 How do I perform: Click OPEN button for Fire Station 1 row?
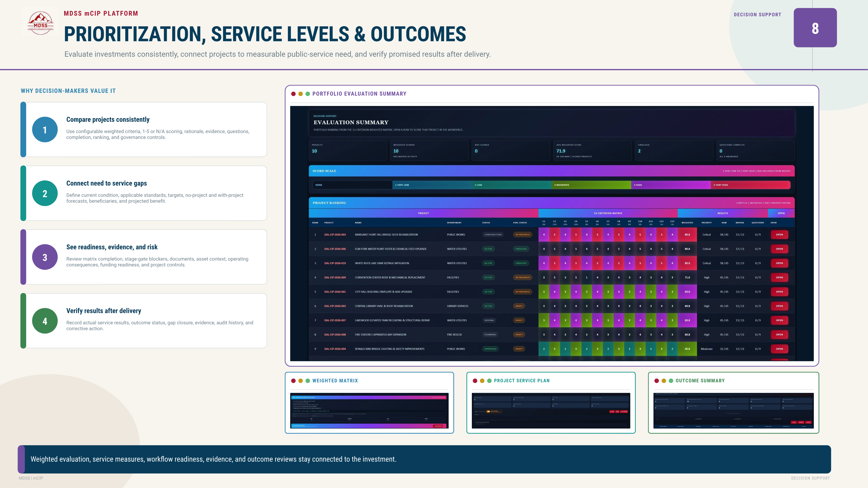click(779, 335)
